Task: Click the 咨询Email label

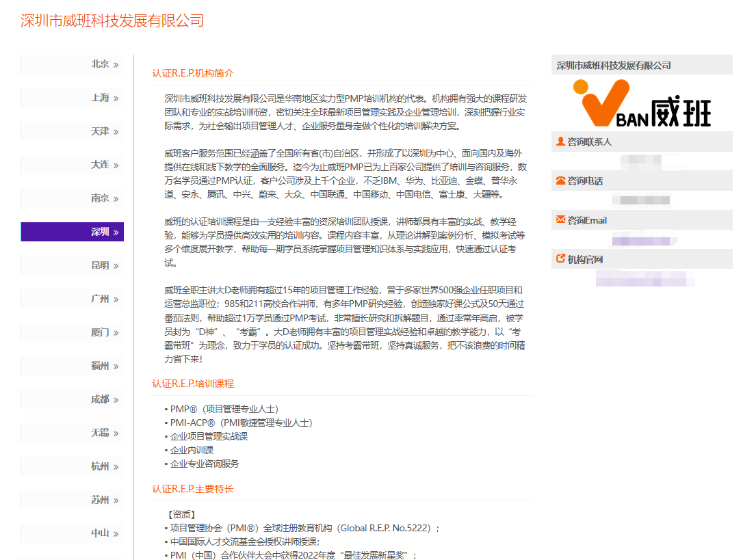Action: pyautogui.click(x=587, y=220)
